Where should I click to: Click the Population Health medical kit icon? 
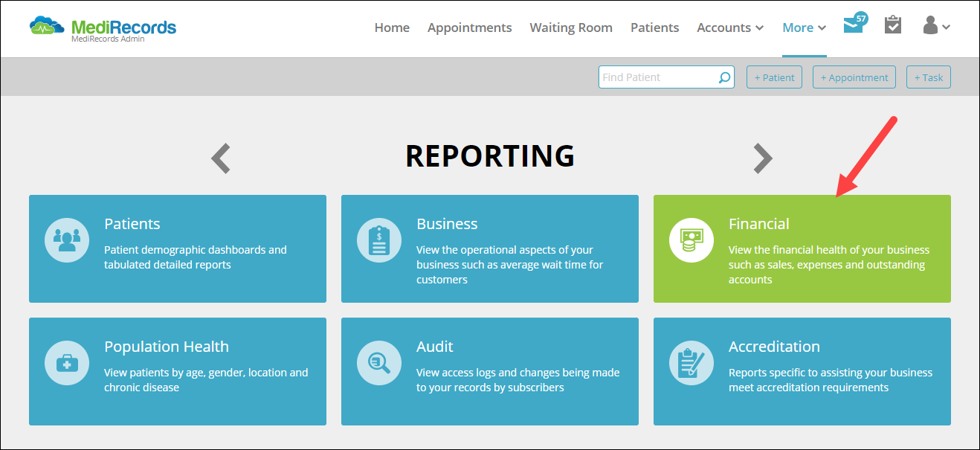pos(67,363)
